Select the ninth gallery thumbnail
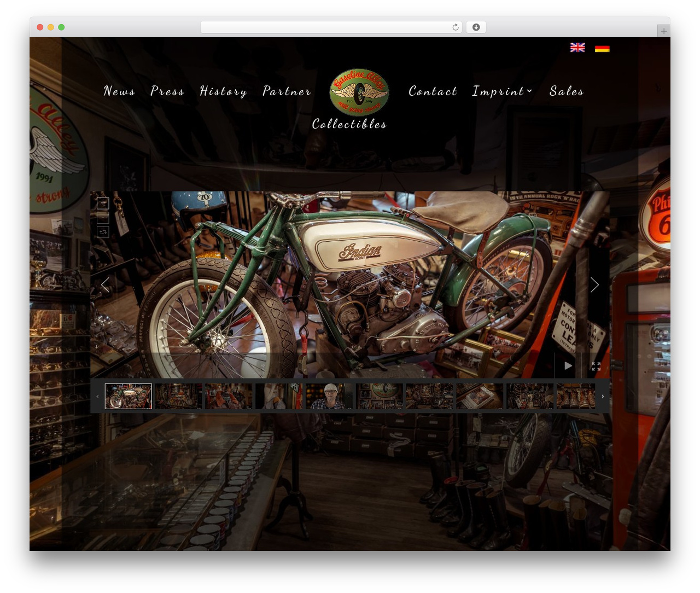Viewport: 700px width, 593px height. click(x=530, y=396)
